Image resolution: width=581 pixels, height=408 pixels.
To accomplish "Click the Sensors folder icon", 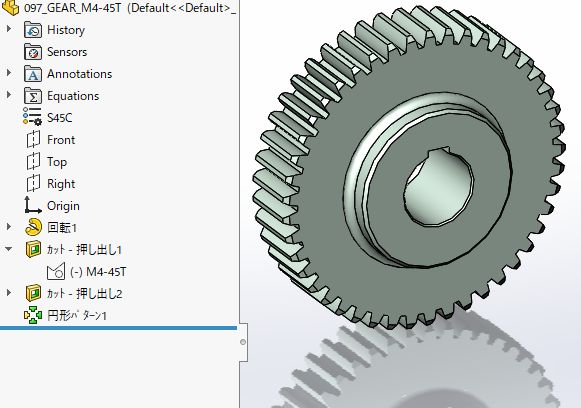I will 33,52.
